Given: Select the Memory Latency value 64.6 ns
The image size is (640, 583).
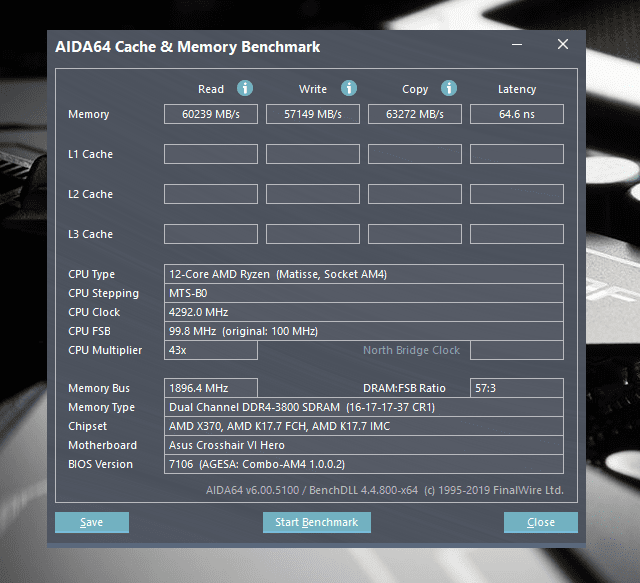Looking at the screenshot, I should (x=517, y=114).
